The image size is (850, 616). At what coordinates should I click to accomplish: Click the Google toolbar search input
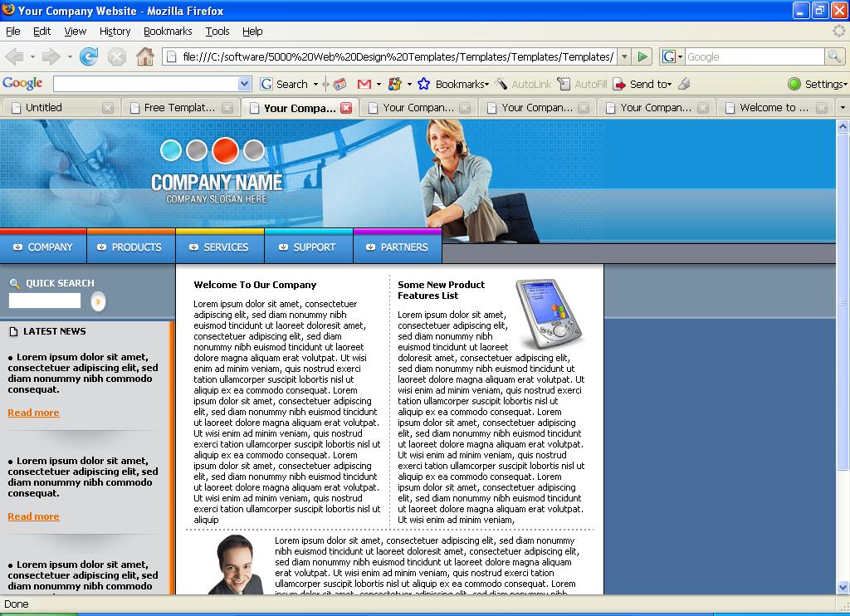(146, 84)
